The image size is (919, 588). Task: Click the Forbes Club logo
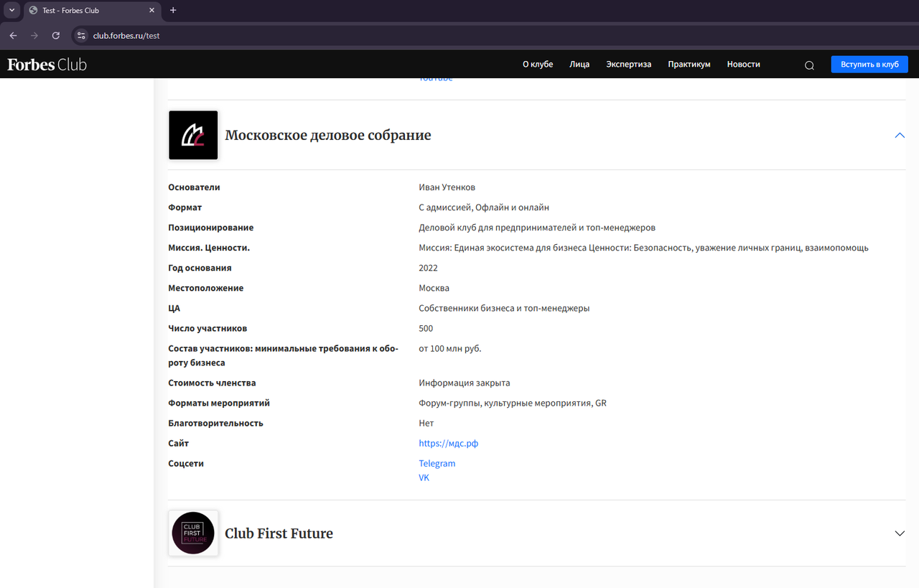47,65
